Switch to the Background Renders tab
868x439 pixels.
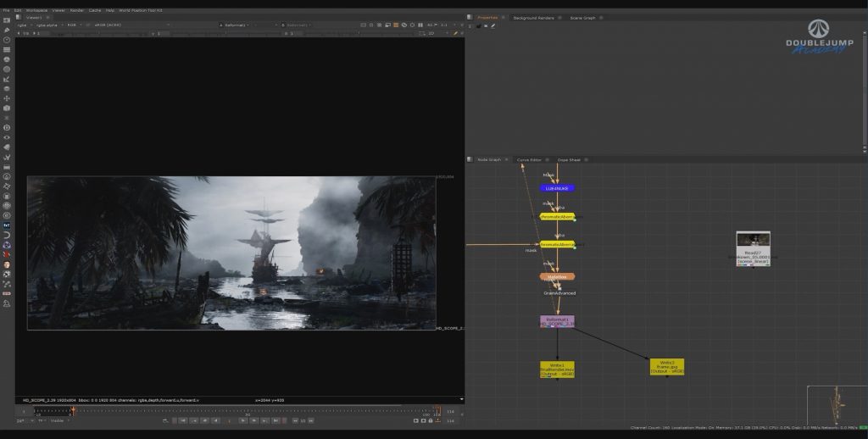coord(534,18)
